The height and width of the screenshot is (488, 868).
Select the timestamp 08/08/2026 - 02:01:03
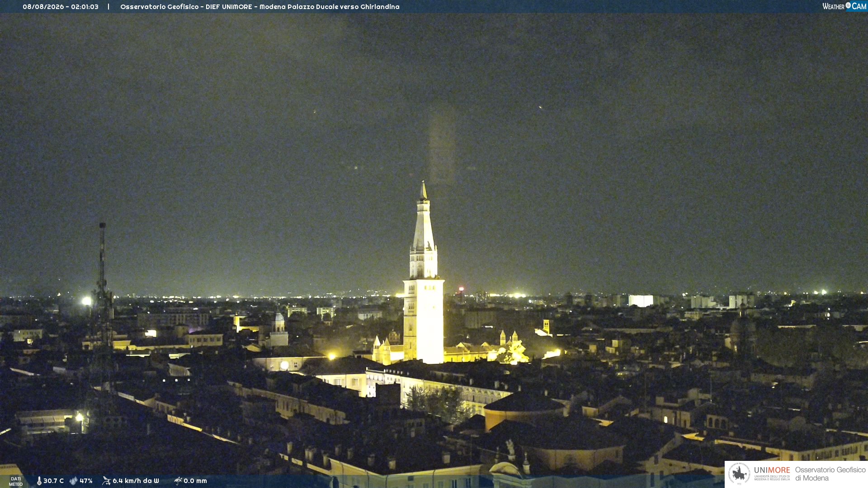[x=61, y=7]
